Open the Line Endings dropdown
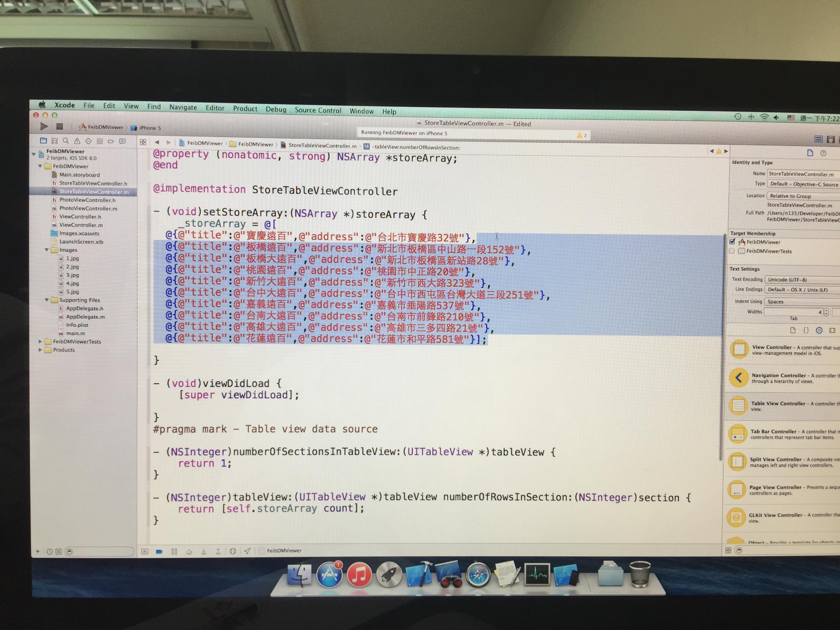The height and width of the screenshot is (630, 840). (802, 290)
